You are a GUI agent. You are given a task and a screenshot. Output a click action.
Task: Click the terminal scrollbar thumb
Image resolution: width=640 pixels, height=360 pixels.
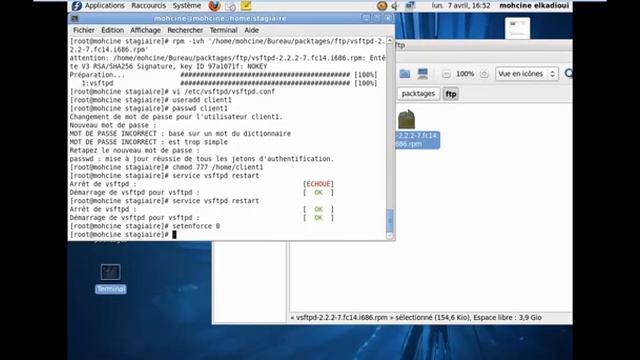(x=390, y=220)
